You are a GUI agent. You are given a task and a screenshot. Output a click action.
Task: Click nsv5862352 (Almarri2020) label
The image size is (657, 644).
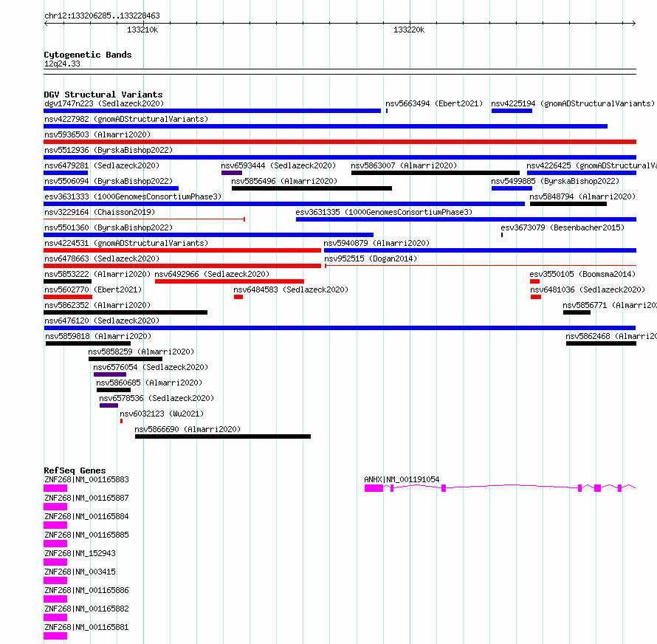click(x=97, y=305)
